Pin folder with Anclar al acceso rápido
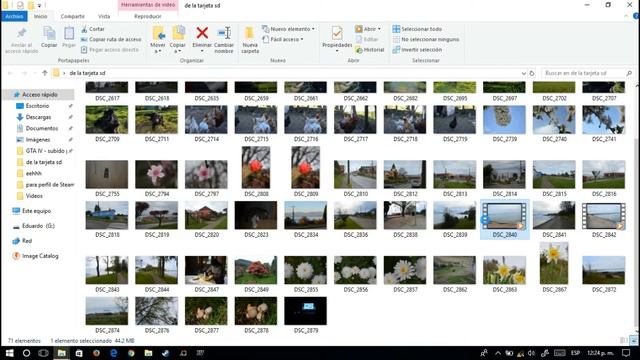Image resolution: width=640 pixels, height=360 pixels. coord(21,40)
